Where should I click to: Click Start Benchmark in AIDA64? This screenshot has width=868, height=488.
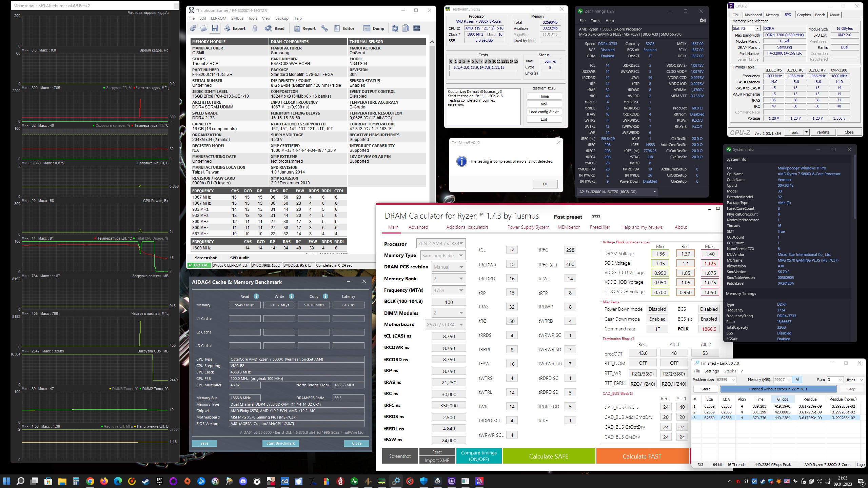coord(280,443)
